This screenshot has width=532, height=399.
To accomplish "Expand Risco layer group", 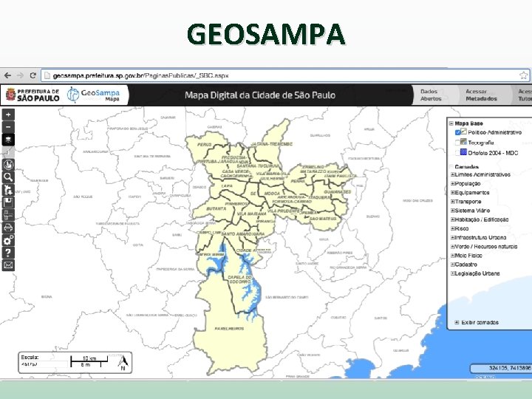I will 453,228.
